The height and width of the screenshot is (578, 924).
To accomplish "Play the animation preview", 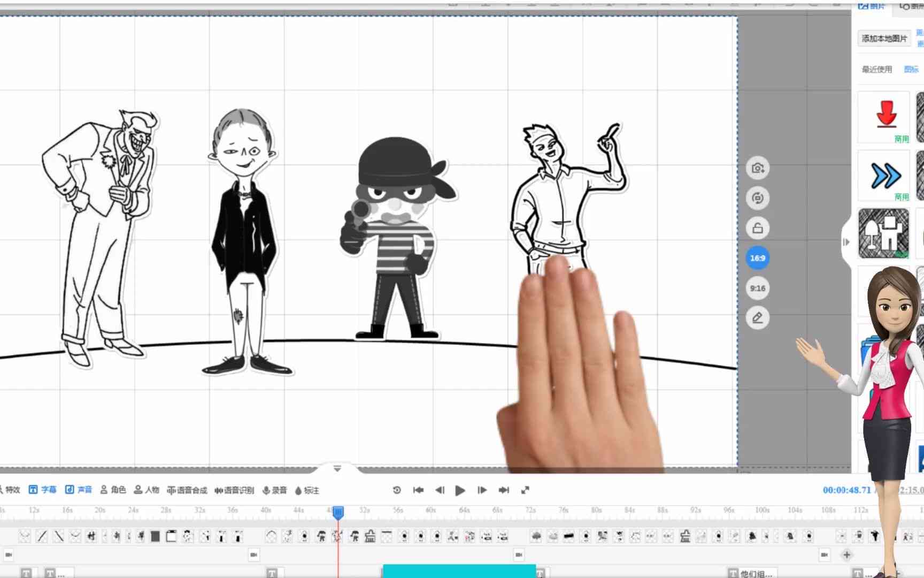I will point(460,490).
